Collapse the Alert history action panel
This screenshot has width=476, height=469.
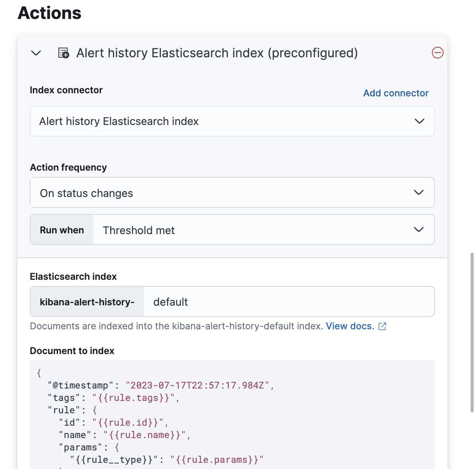36,53
